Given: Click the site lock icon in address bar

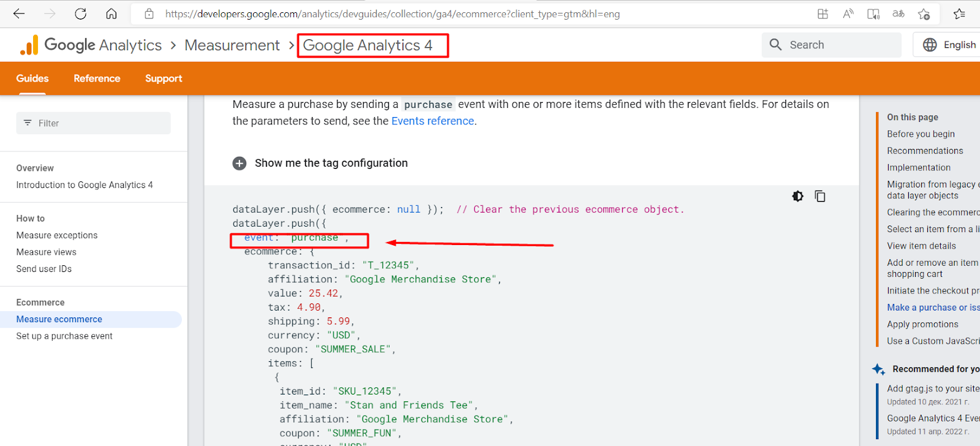Looking at the screenshot, I should click(149, 13).
